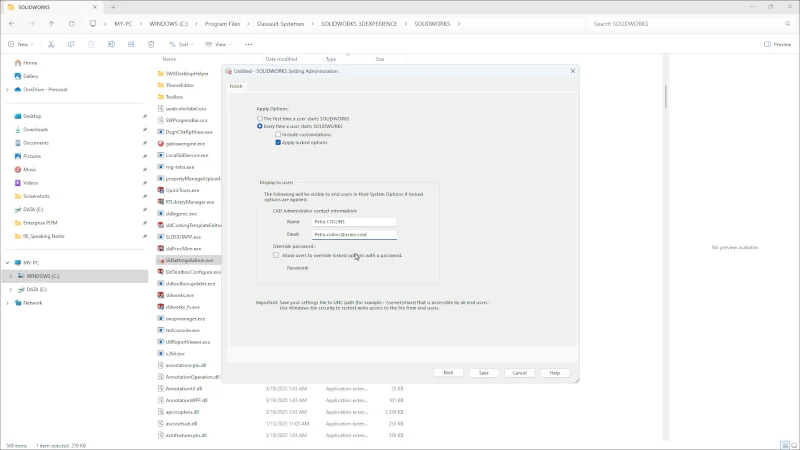
Task: Click the sldSettingsAdmin.exe file icon
Action: (x=161, y=260)
